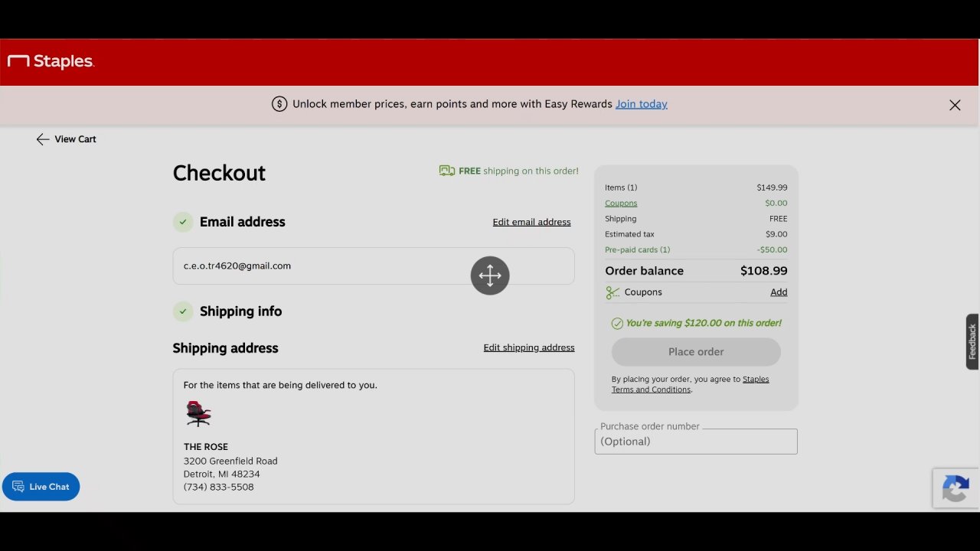Click Pre-paid cards (1) line

click(637, 249)
